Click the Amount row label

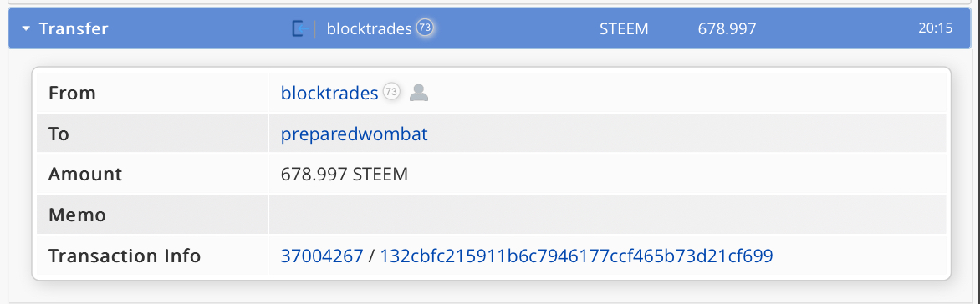coord(85,175)
